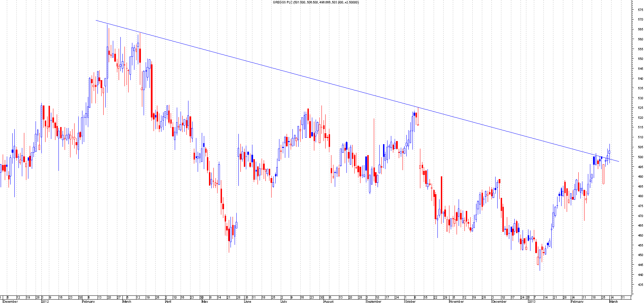Select August on the date axis
Screen dimensions: 644x303
328,301
